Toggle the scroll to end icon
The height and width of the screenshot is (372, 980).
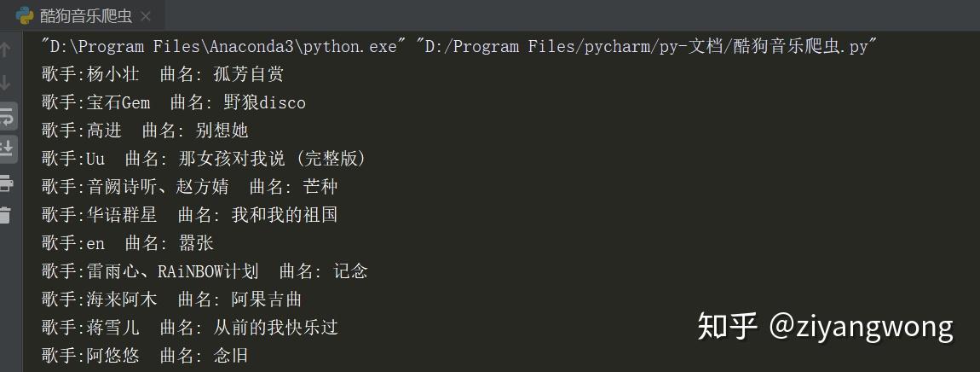[x=6, y=148]
